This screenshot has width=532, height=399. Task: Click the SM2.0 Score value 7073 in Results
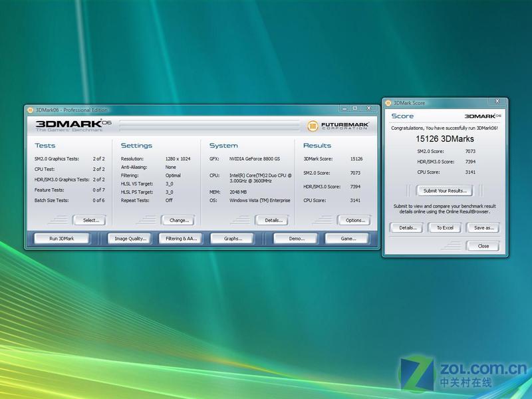pyautogui.click(x=355, y=173)
